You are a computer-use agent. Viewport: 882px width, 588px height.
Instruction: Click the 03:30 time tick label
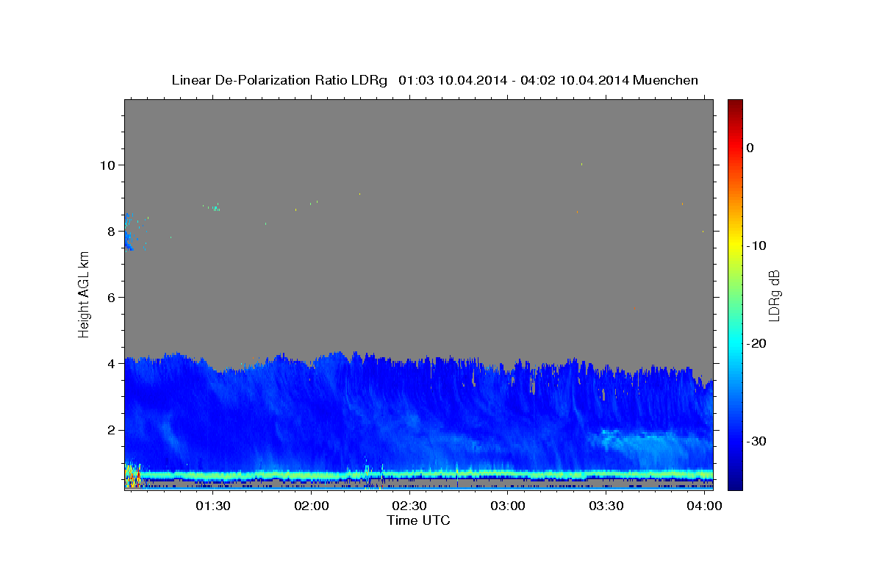point(606,506)
